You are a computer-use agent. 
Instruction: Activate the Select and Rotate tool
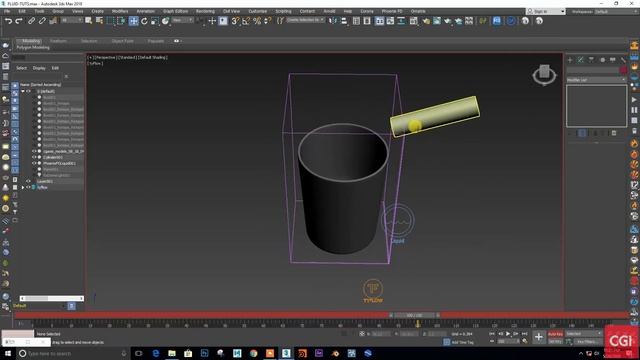(x=144, y=21)
